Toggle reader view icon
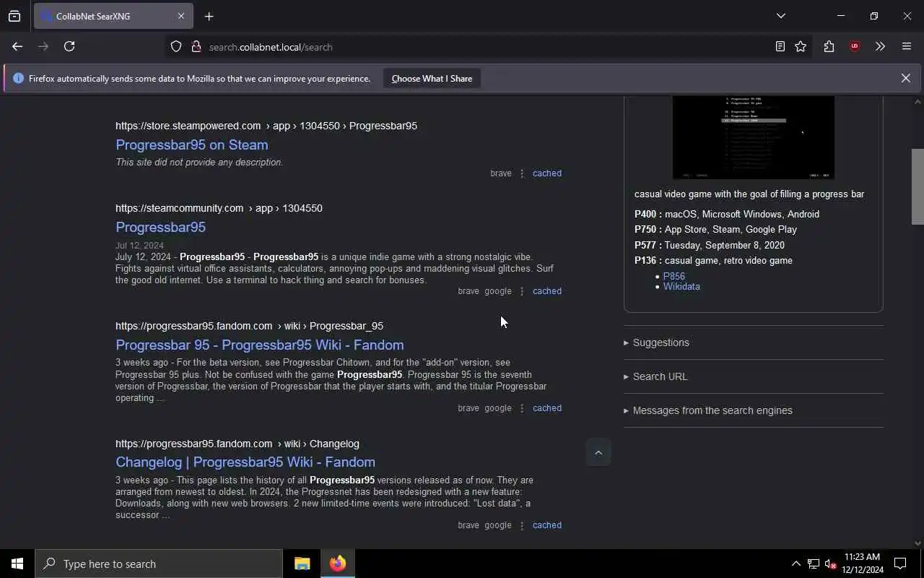This screenshot has width=924, height=578. (x=780, y=46)
